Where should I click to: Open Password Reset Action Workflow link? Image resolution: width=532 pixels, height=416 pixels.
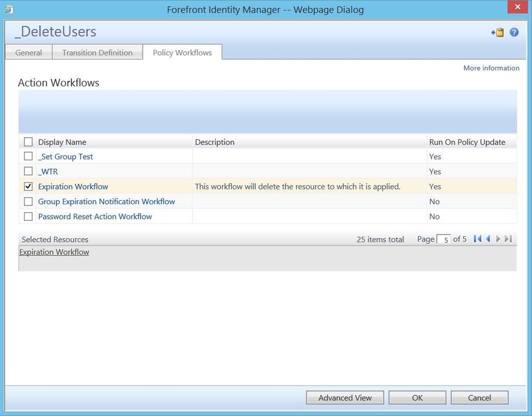point(95,217)
